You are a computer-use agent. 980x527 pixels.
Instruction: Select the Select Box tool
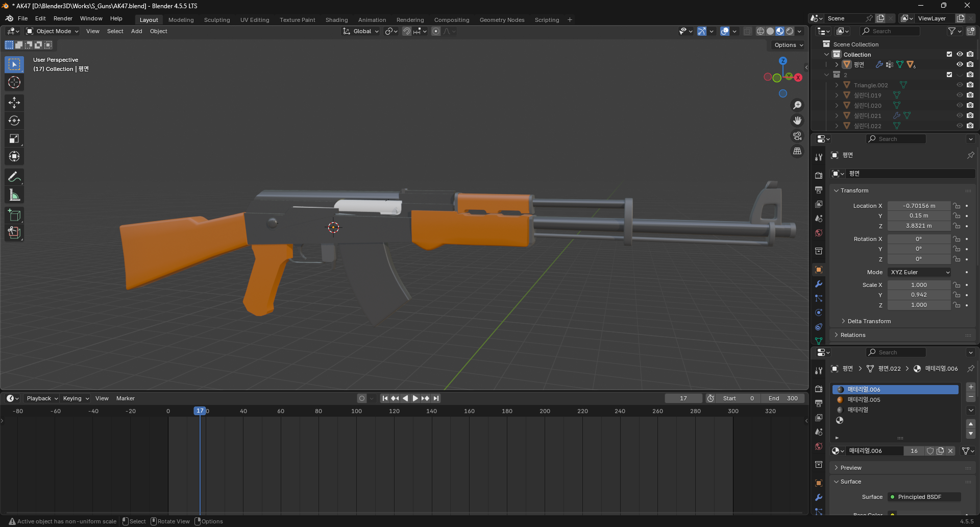(14, 64)
